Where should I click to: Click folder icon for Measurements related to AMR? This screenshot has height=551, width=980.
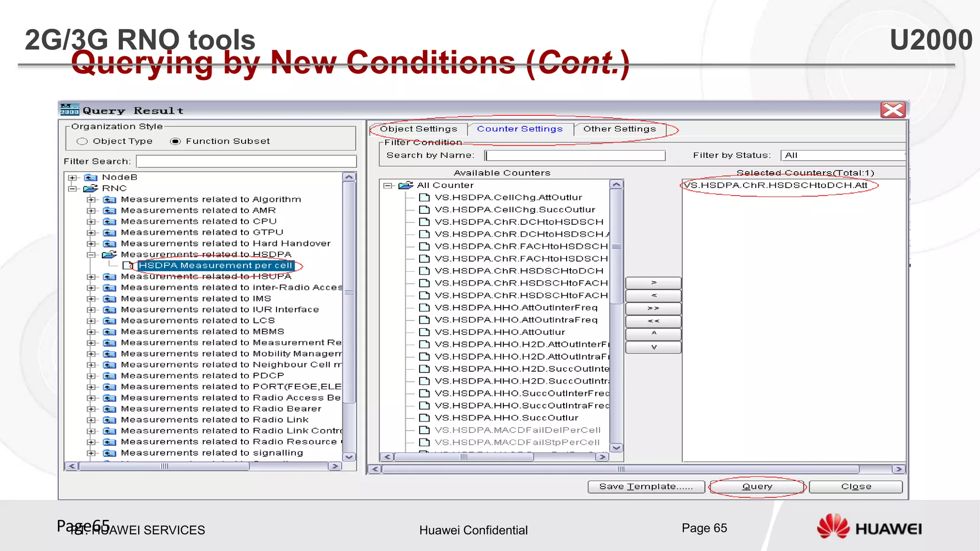[x=110, y=210]
